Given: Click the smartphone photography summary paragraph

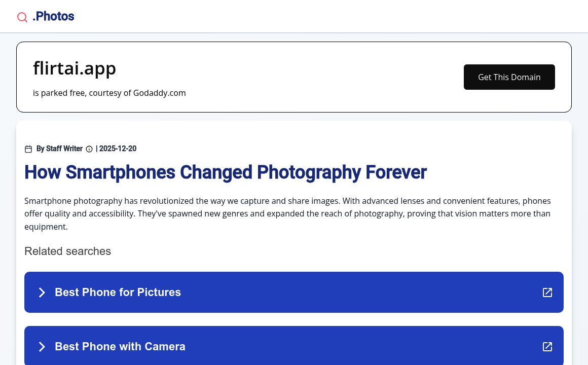Looking at the screenshot, I should 287,214.
